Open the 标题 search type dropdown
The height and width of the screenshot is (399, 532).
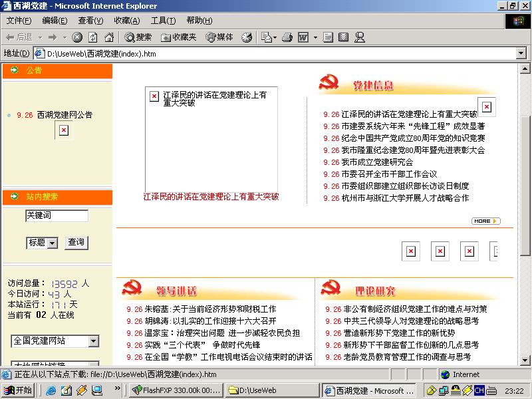pos(53,243)
